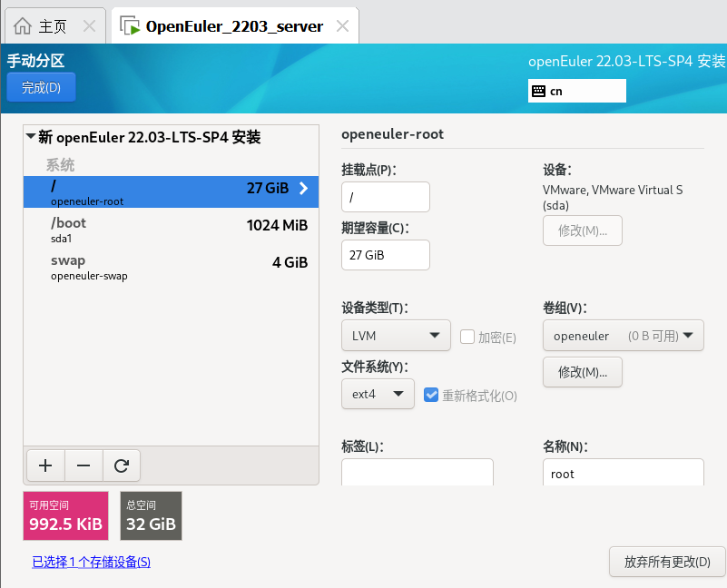This screenshot has height=588, width=727.
Task: Click the disabled 修改(M)... button under 设备
Action: (x=583, y=230)
